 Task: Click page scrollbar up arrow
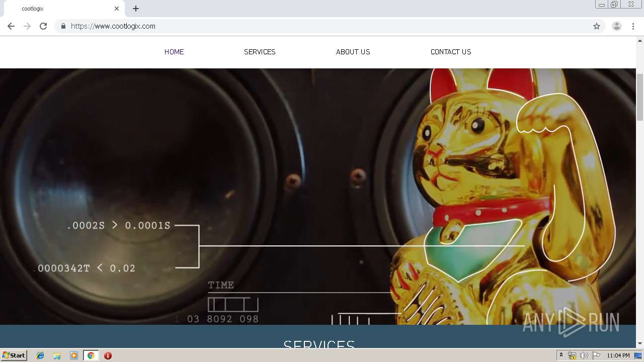(640, 40)
